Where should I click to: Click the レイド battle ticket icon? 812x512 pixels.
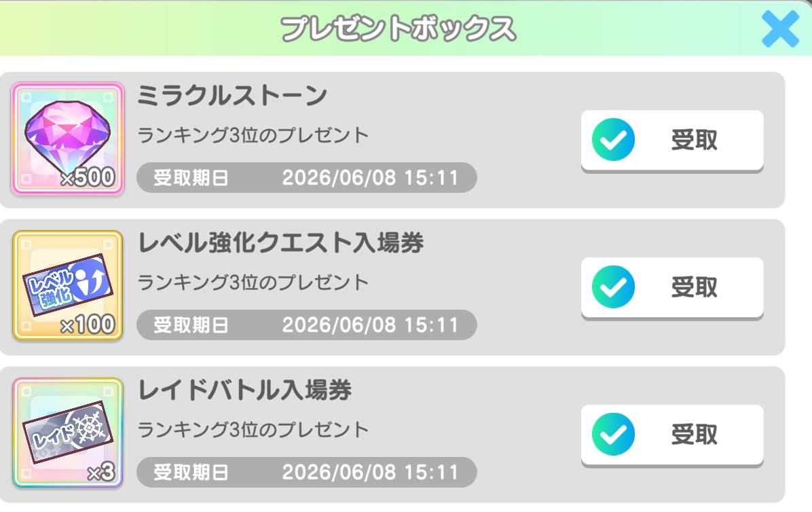point(67,431)
